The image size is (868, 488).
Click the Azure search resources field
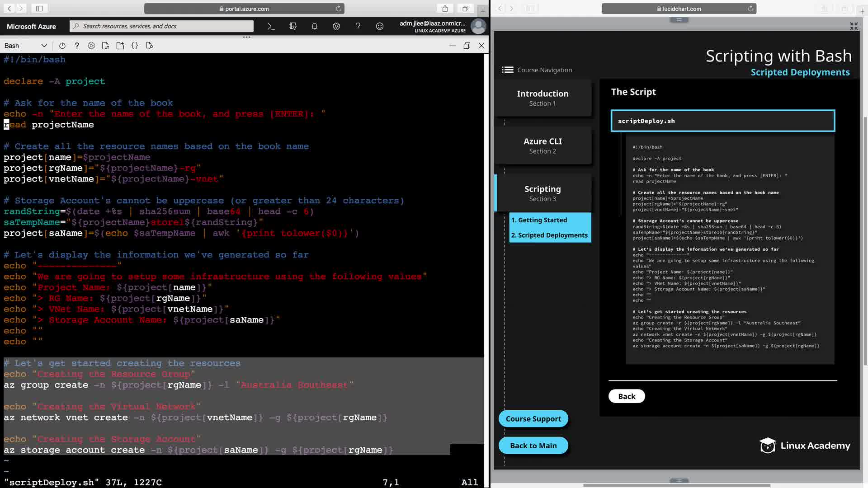tap(163, 26)
